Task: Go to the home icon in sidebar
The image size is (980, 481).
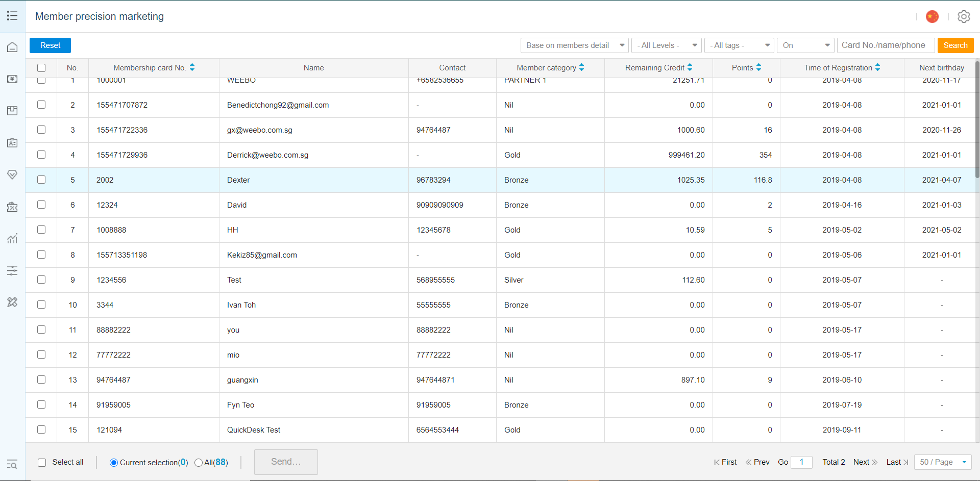Action: pos(12,47)
